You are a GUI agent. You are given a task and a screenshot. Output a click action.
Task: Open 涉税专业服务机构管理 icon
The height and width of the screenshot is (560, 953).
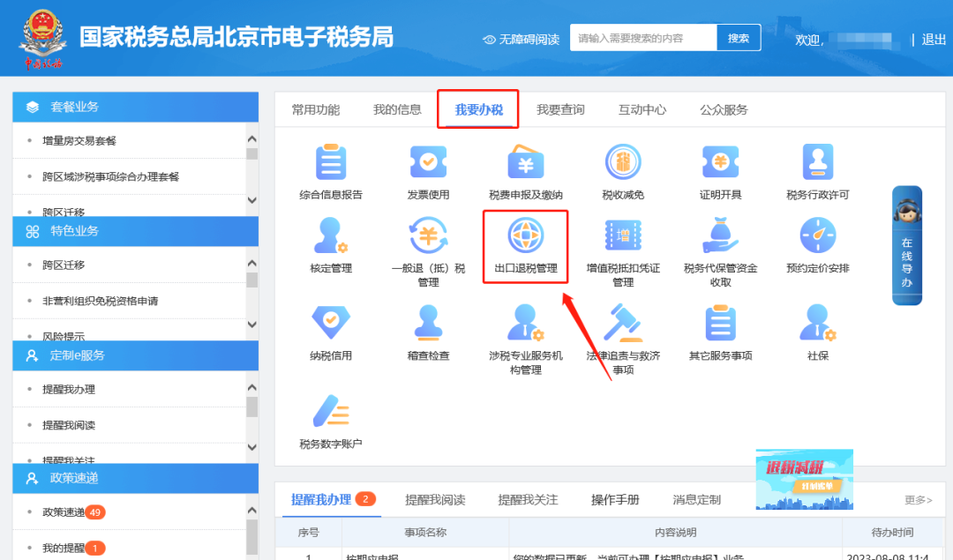(x=526, y=323)
